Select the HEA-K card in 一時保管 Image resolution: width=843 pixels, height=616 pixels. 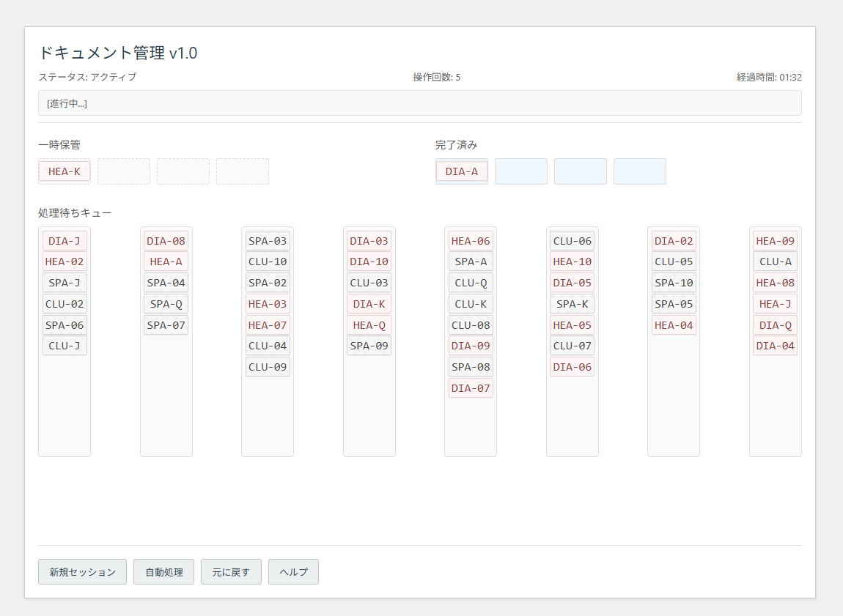(x=64, y=170)
